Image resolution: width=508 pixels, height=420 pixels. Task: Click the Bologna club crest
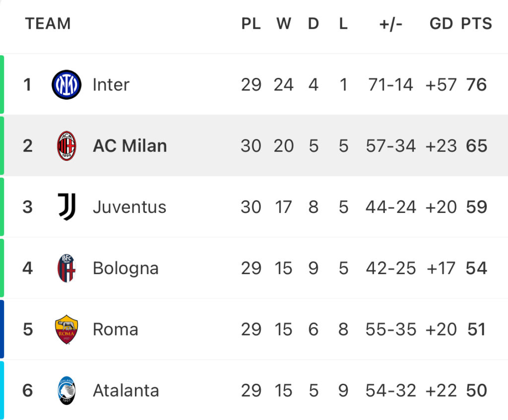pos(66,268)
